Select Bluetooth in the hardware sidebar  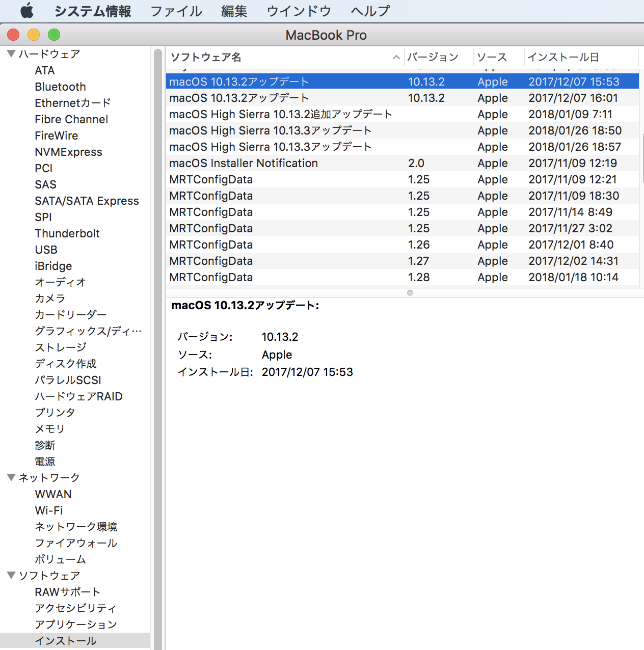(60, 87)
